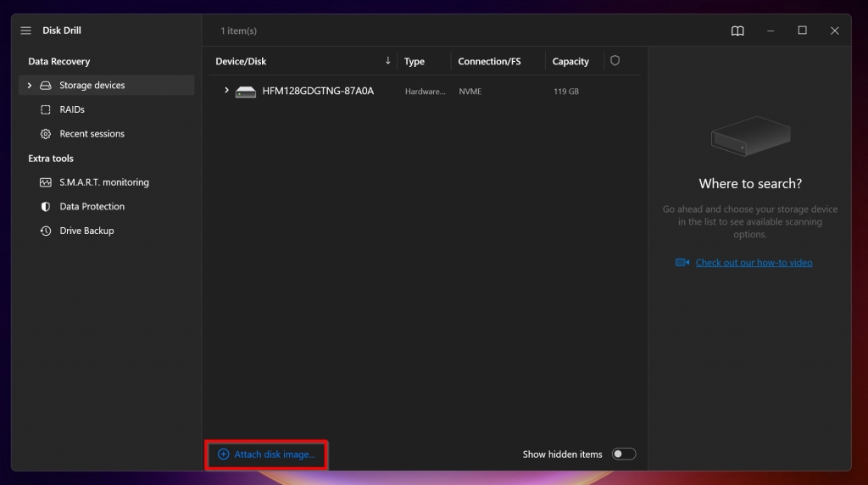This screenshot has width=868, height=485.
Task: Click the S.M.A.R.T. monitoring icon
Action: click(46, 182)
